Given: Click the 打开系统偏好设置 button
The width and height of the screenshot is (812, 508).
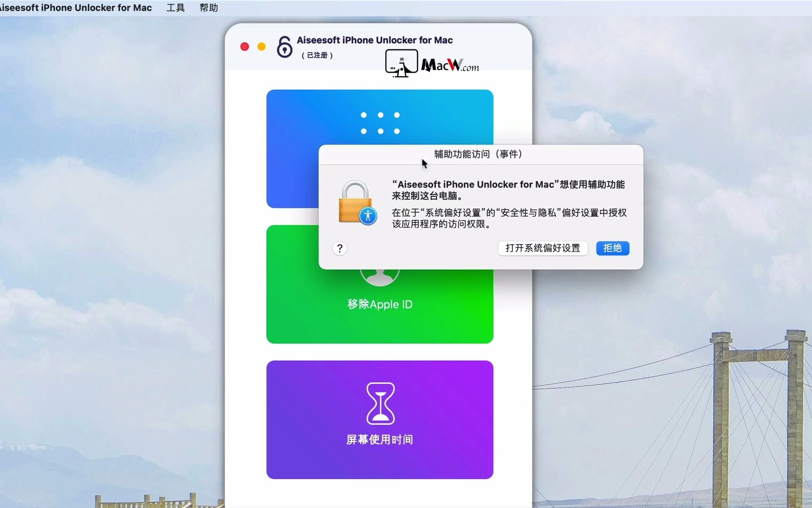Looking at the screenshot, I should point(543,248).
